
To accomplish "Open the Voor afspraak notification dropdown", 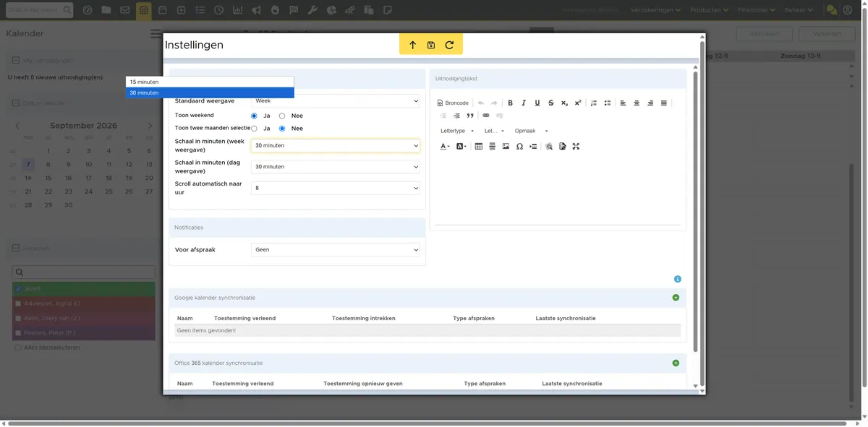I will click(336, 250).
